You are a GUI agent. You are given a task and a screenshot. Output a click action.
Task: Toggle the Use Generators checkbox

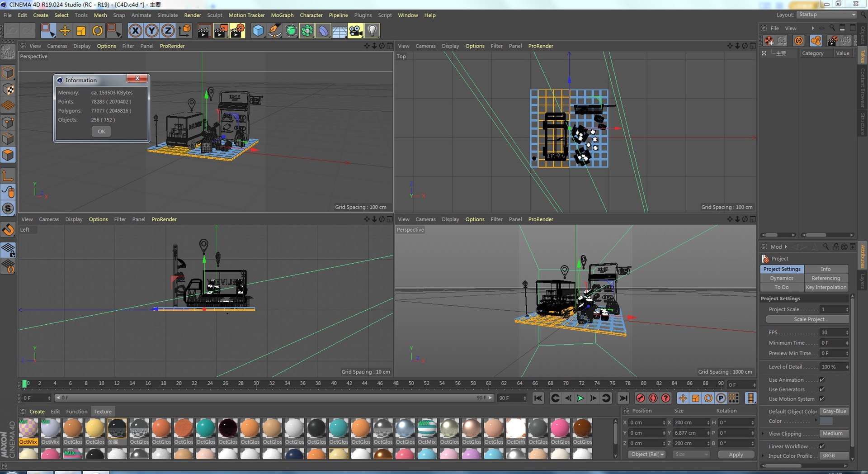[822, 389]
